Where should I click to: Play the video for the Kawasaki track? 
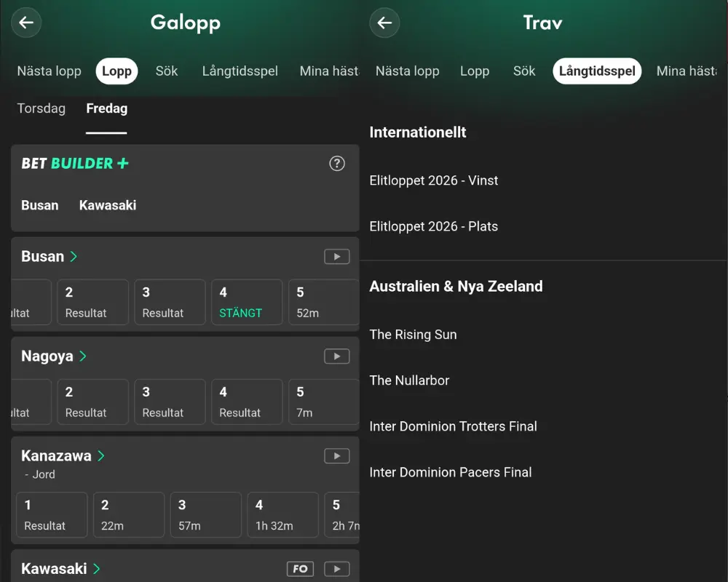coord(336,568)
